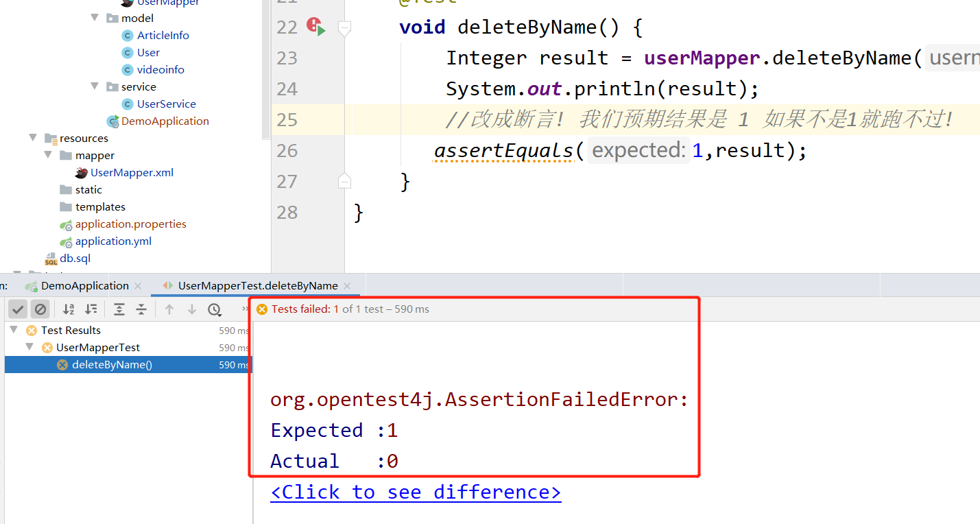Click the DemoApplication Spring Boot class icon

[112, 121]
